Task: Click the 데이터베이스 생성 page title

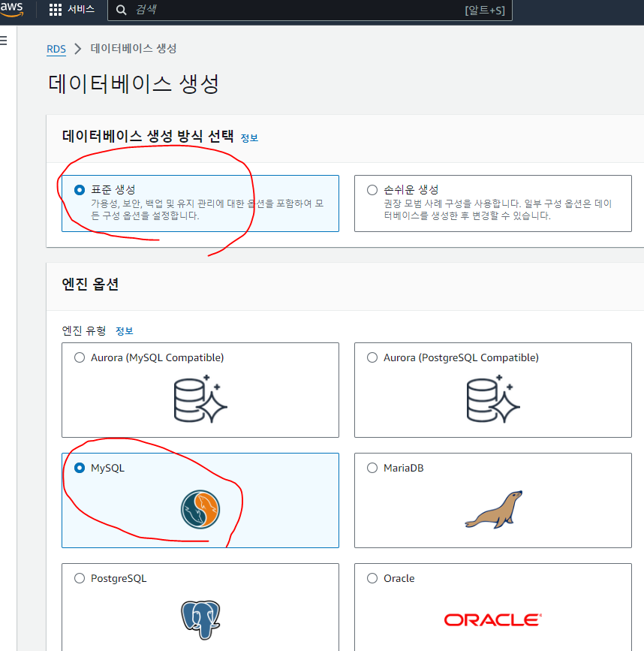Action: click(134, 84)
